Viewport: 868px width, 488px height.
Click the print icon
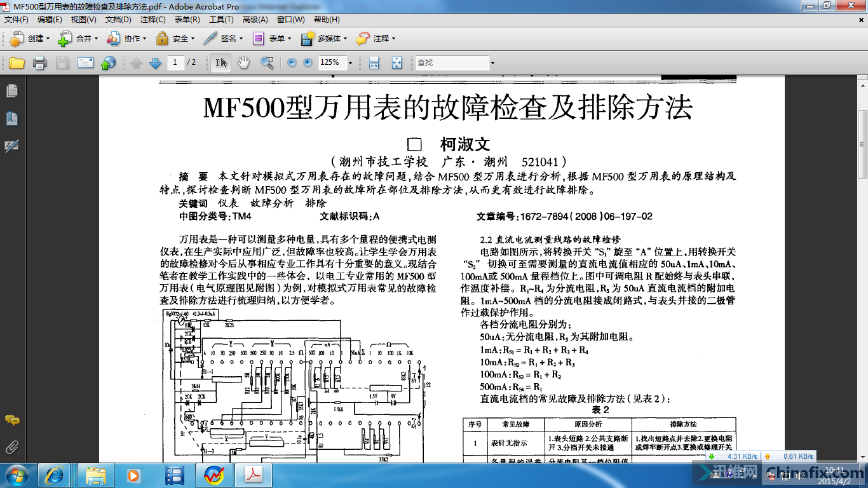(x=39, y=63)
